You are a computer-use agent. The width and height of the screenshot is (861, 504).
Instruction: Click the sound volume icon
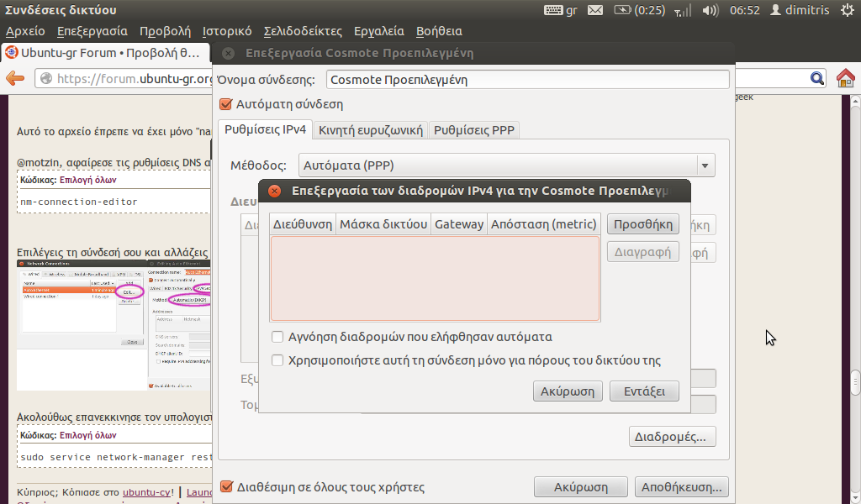[710, 10]
